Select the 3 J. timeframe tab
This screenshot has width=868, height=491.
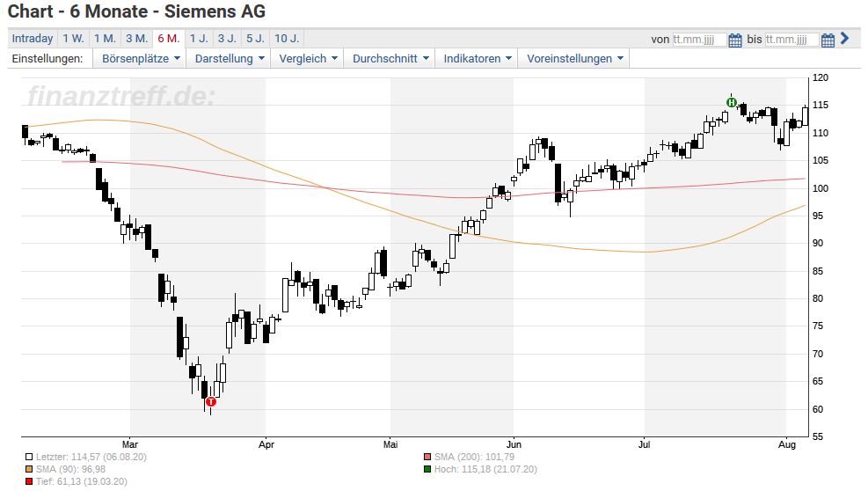227,39
